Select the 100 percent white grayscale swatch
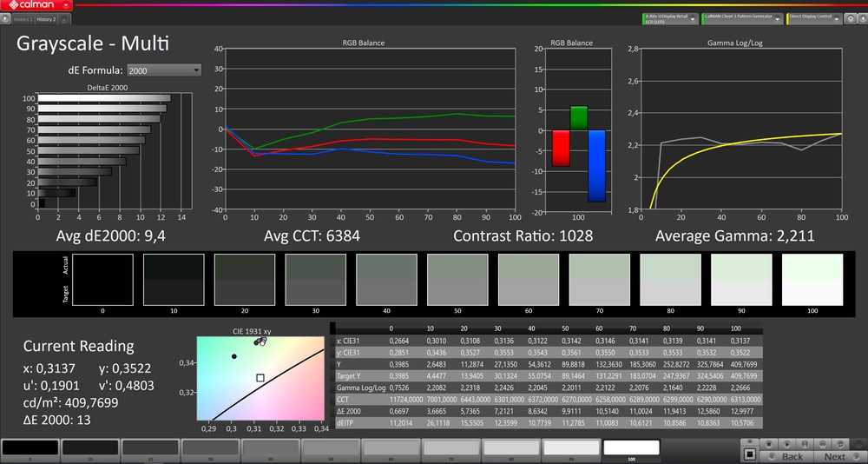 pyautogui.click(x=631, y=447)
